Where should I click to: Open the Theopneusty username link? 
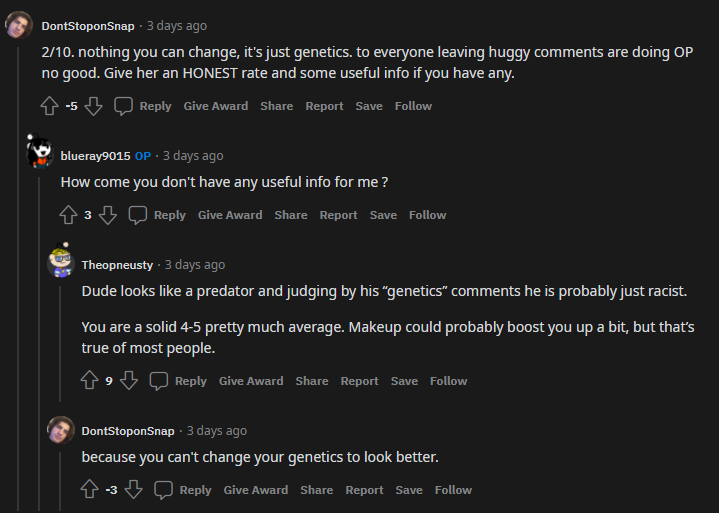(117, 265)
